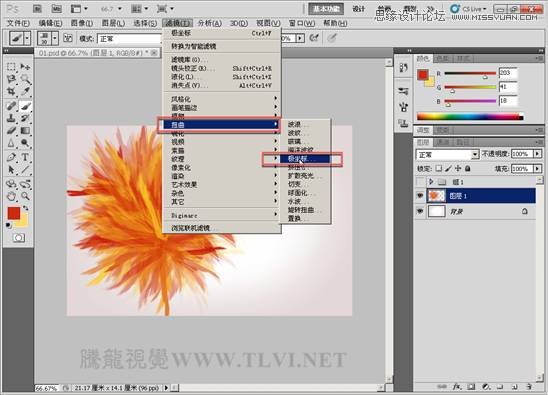Select the Eyedropper tool

click(25, 92)
